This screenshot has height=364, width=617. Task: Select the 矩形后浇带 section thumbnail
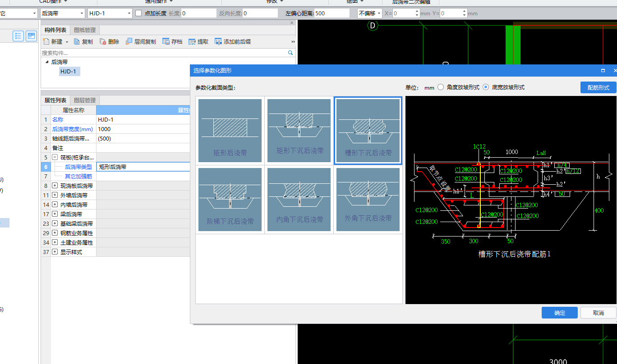(230, 131)
